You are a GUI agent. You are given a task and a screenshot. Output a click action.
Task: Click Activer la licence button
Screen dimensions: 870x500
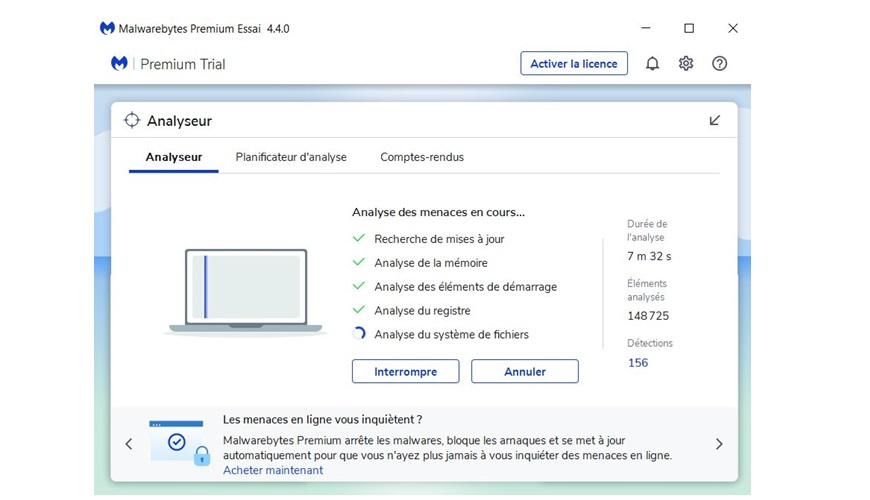click(x=574, y=63)
